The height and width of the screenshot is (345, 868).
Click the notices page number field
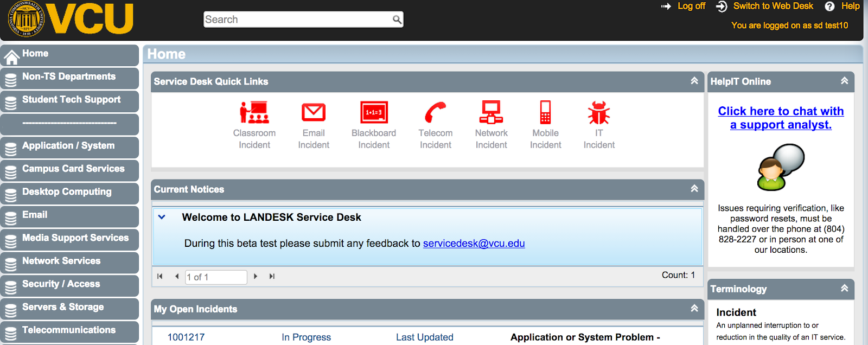click(216, 277)
